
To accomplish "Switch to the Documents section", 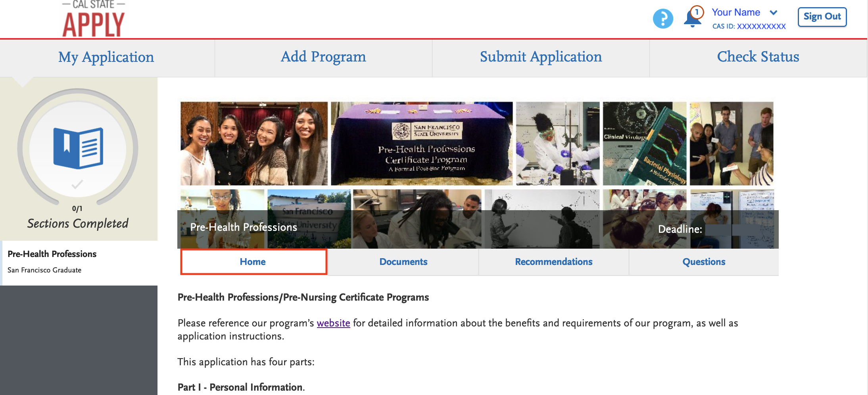I will click(x=403, y=262).
